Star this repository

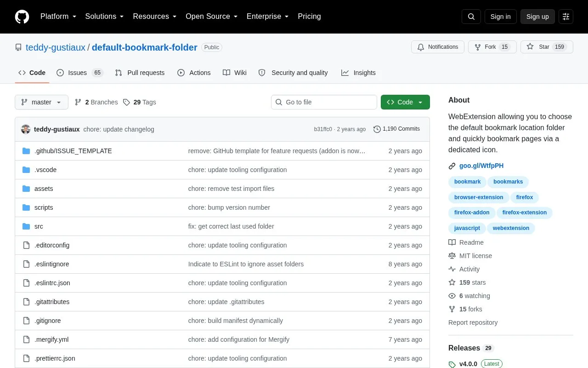coord(547,47)
